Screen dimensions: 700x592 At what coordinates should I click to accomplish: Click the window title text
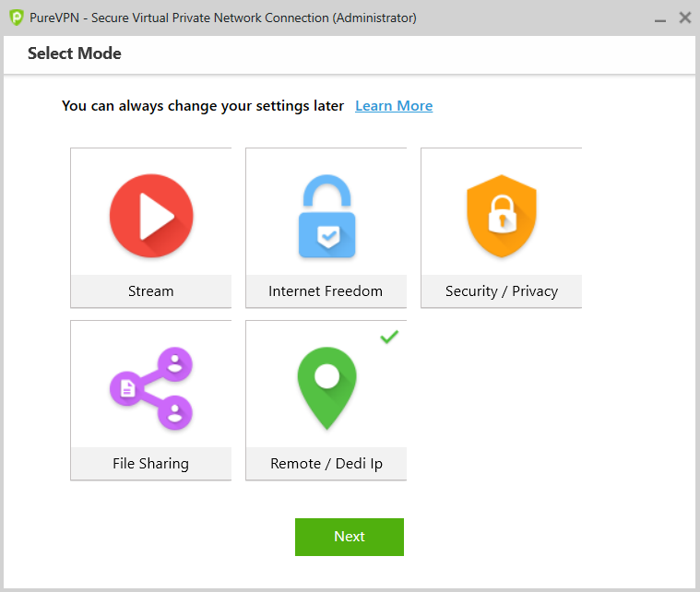tap(223, 18)
